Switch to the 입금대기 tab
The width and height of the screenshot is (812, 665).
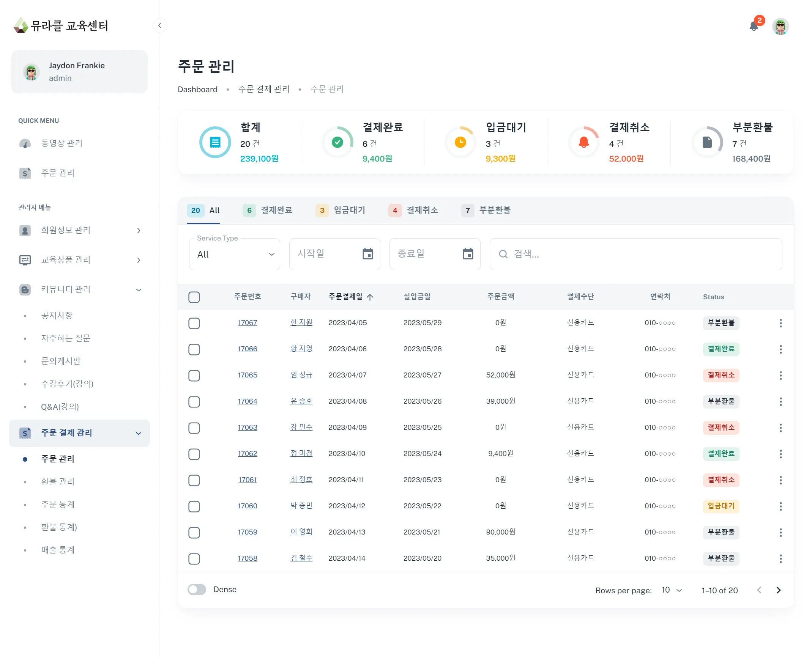coord(341,210)
